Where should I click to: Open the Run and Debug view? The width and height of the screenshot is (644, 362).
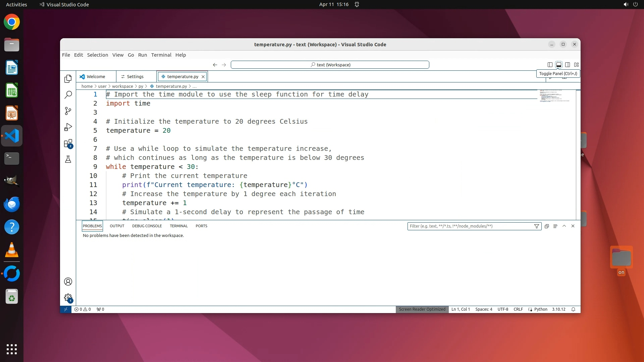pos(68,127)
